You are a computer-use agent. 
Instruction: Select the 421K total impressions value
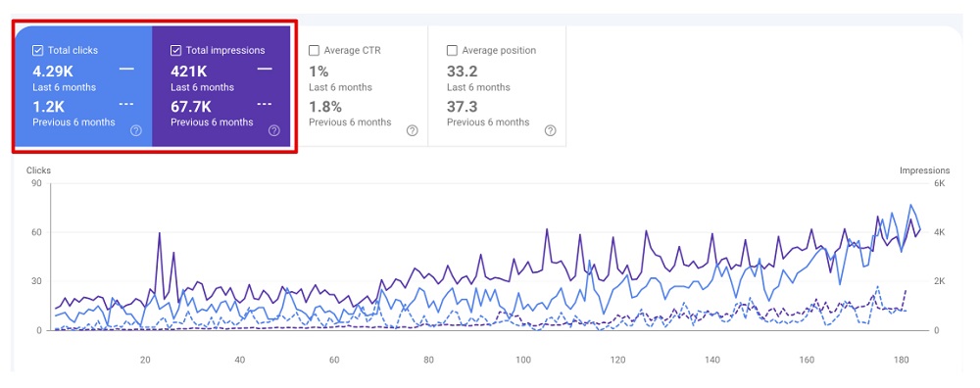tap(189, 72)
